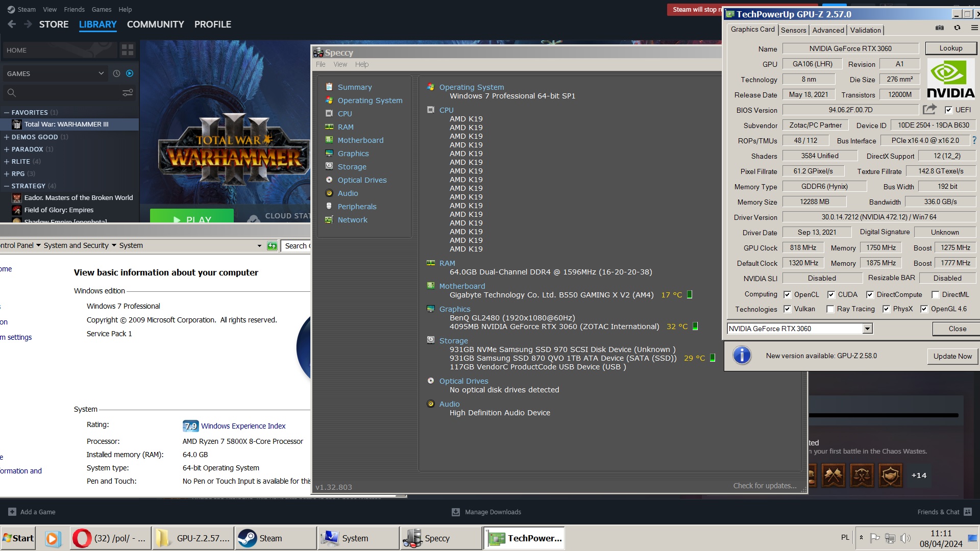Collapse the FAVORITES category

coord(7,112)
